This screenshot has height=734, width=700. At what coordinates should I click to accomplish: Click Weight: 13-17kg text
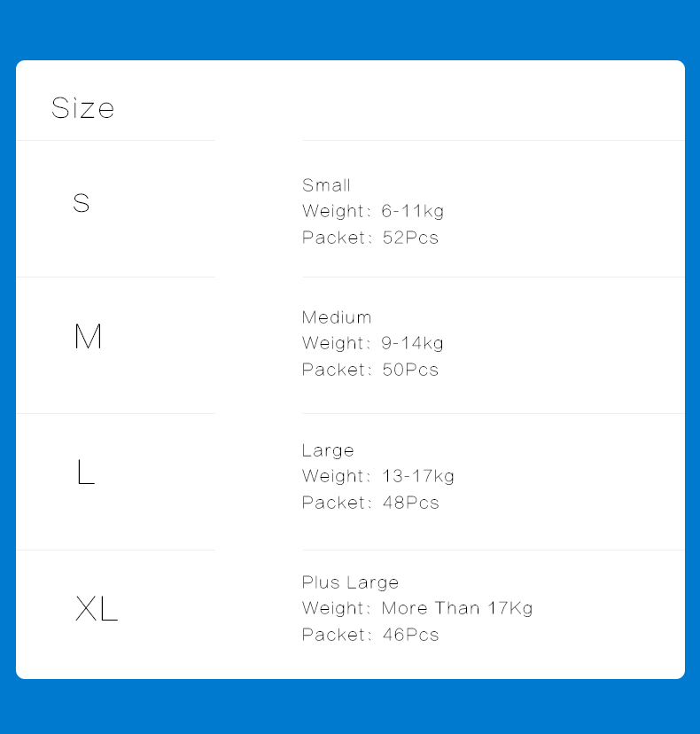378,476
